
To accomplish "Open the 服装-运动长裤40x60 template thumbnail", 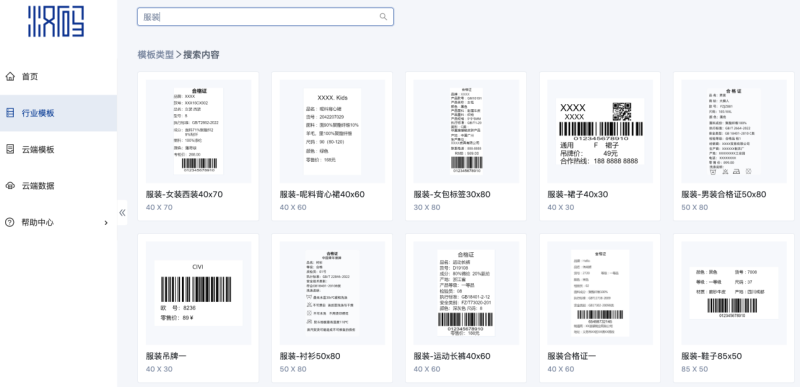I will point(466,293).
